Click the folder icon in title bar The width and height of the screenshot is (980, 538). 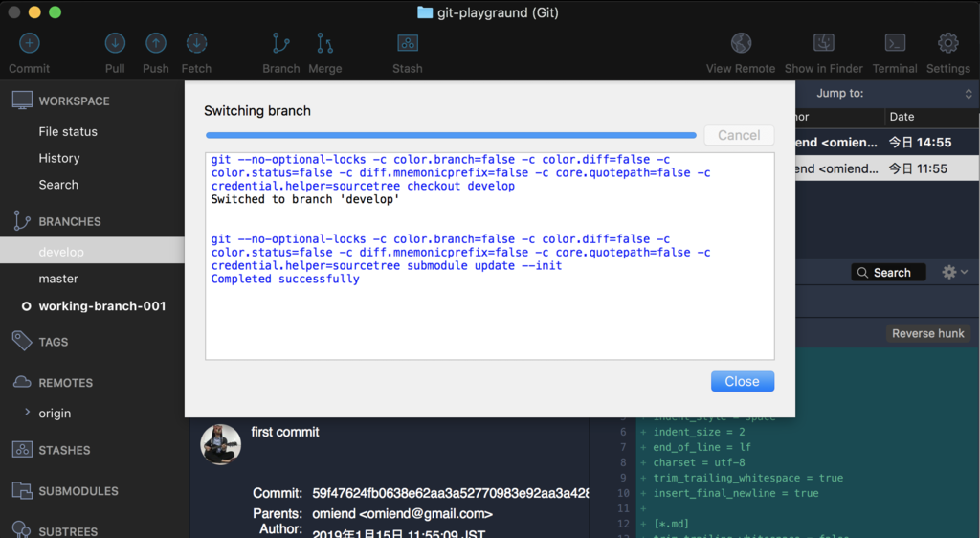[425, 12]
